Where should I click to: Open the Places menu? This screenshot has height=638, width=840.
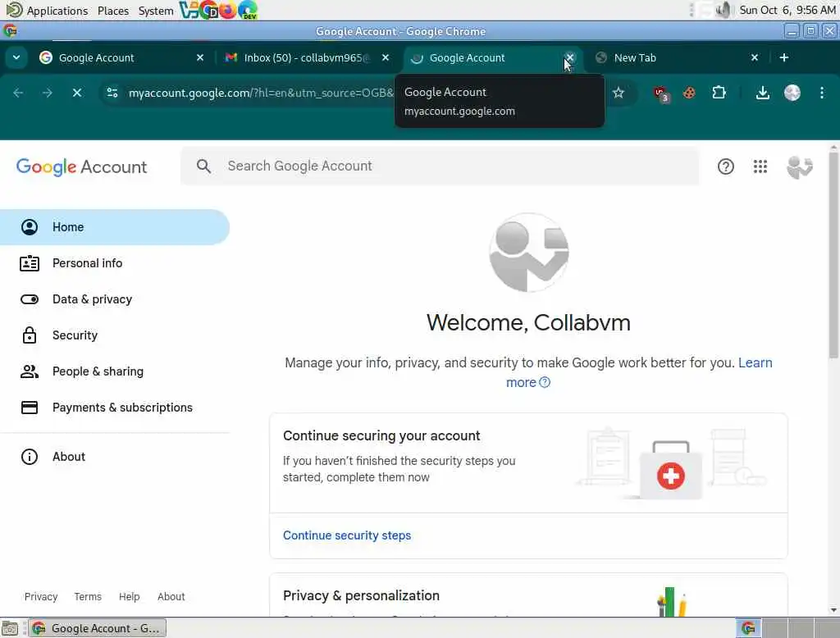113,10
